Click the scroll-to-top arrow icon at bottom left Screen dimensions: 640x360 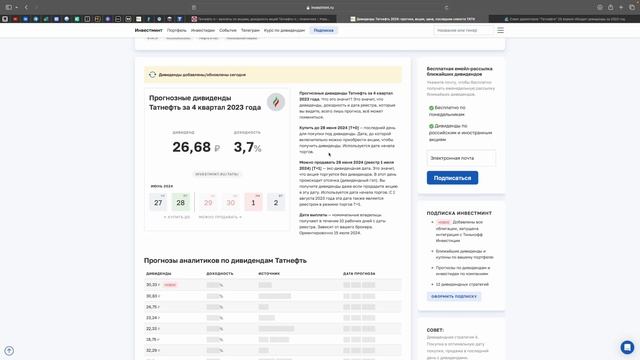click(x=9, y=351)
